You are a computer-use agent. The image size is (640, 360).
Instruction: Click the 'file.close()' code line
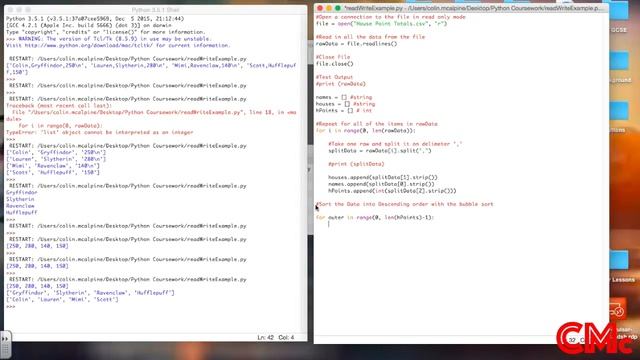pos(334,64)
